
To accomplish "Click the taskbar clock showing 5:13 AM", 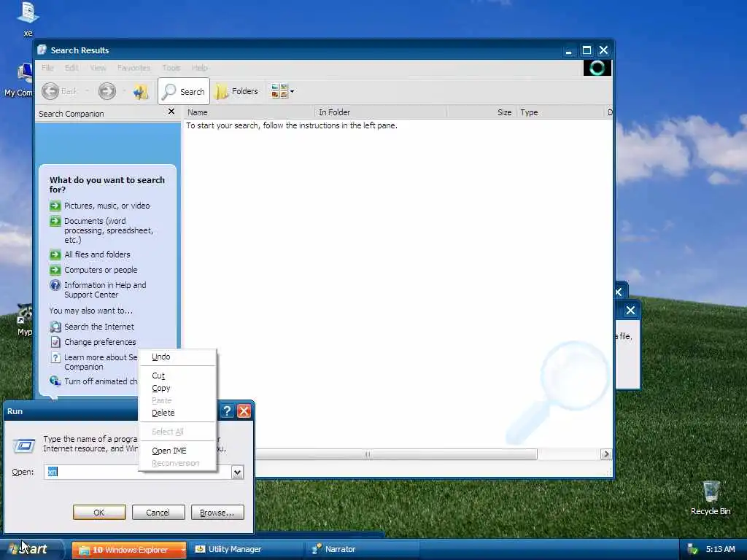I will tap(720, 550).
